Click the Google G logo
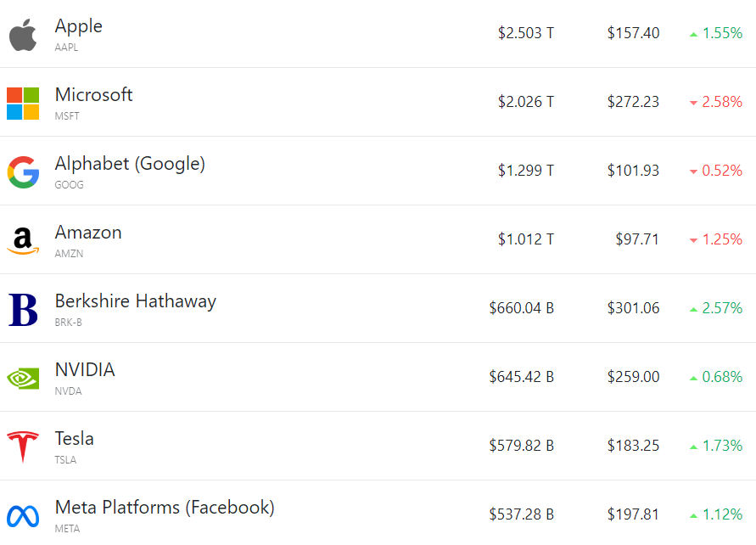This screenshot has height=545, width=756. point(23,172)
